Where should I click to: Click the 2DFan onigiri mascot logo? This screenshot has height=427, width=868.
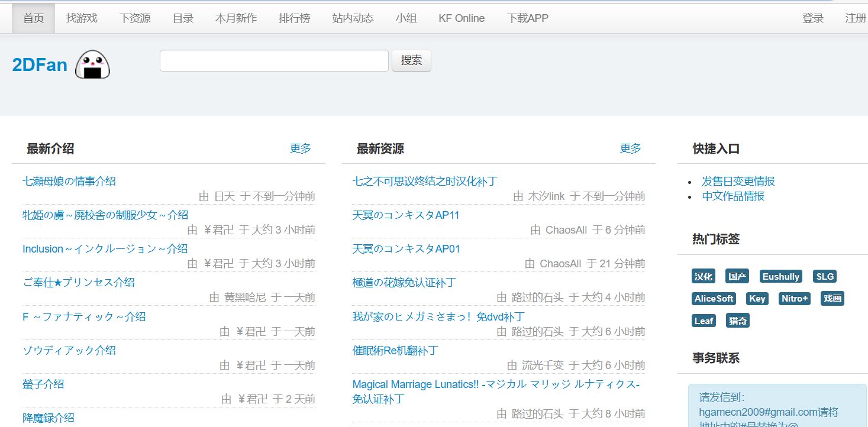93,65
